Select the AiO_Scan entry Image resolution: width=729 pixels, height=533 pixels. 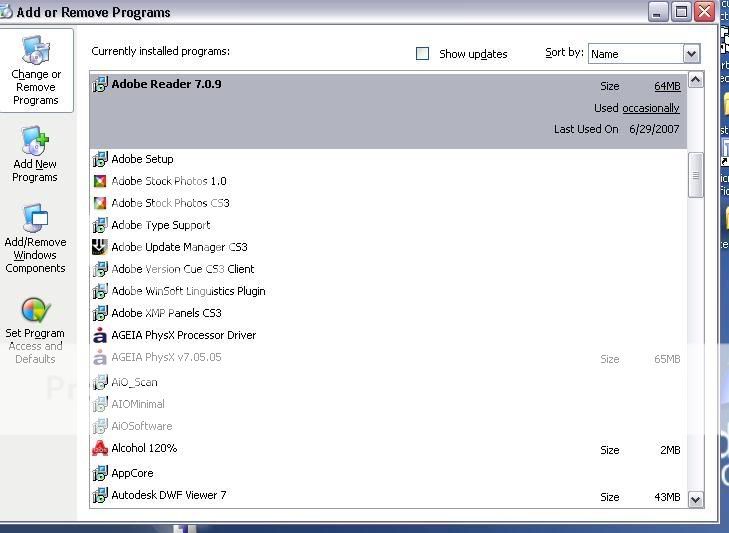388,382
